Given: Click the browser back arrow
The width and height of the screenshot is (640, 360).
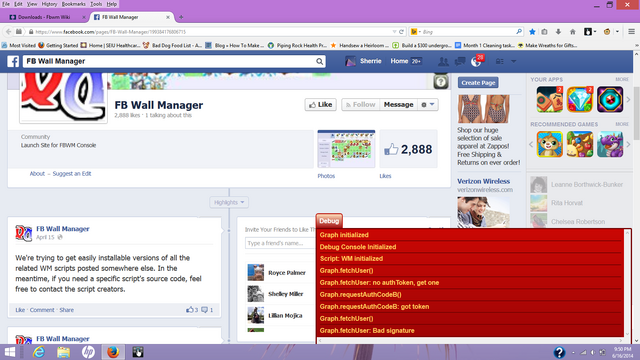Looking at the screenshot, I should (x=9, y=31).
